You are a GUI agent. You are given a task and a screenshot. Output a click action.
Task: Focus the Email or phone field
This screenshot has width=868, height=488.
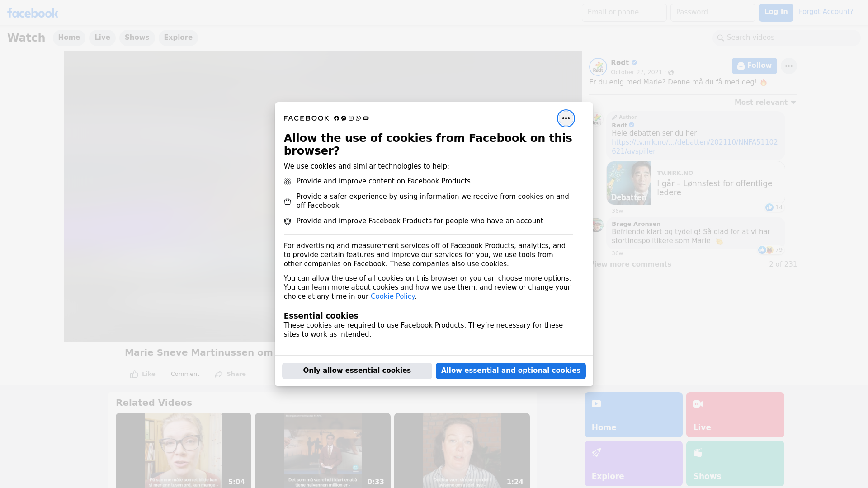click(624, 13)
